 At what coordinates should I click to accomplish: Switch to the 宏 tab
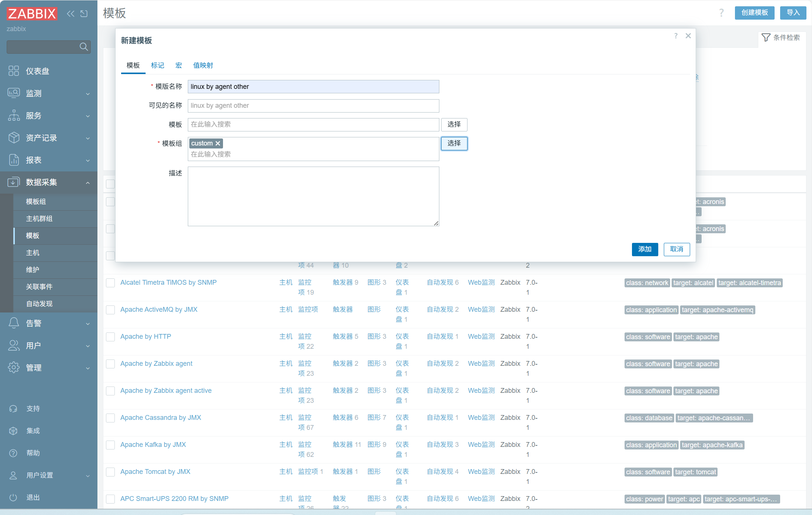(179, 65)
